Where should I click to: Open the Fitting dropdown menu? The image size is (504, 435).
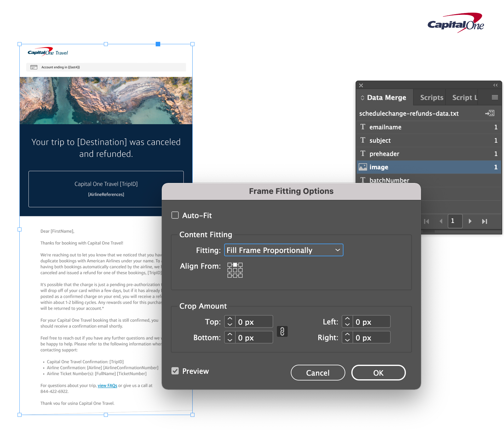[x=283, y=250]
